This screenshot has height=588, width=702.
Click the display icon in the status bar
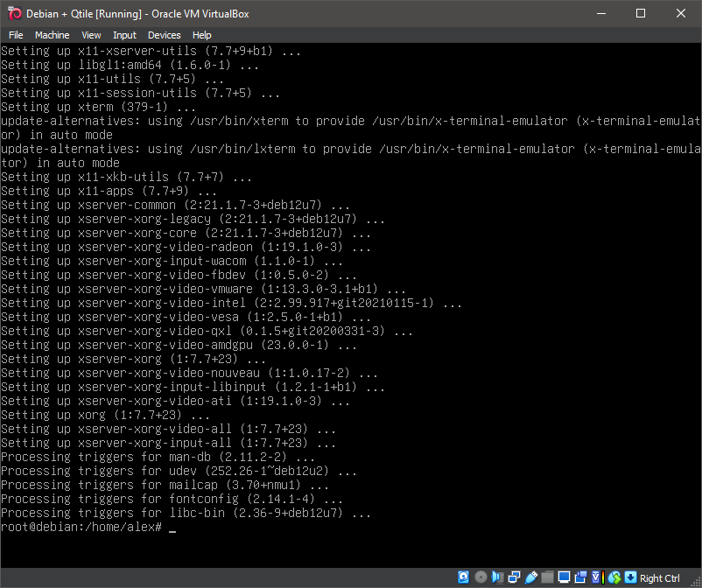coord(564,577)
